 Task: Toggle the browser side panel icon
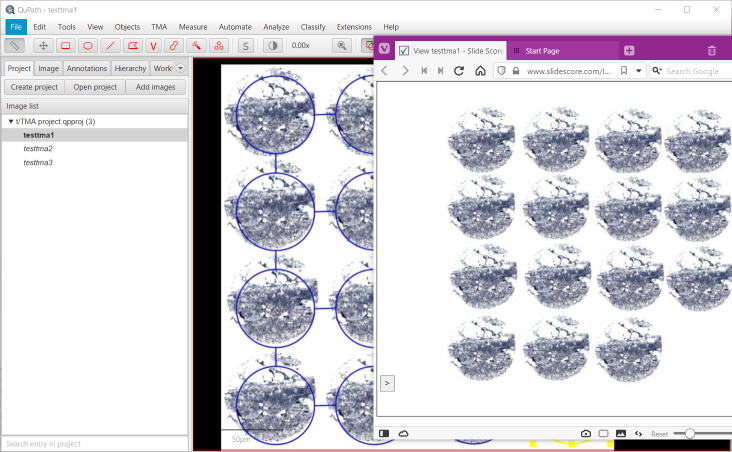[x=384, y=433]
